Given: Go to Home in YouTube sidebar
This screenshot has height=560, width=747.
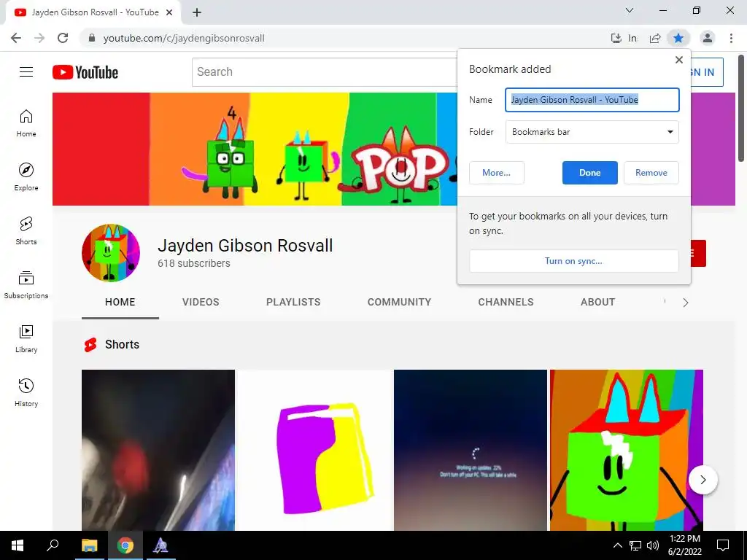Looking at the screenshot, I should 26,123.
